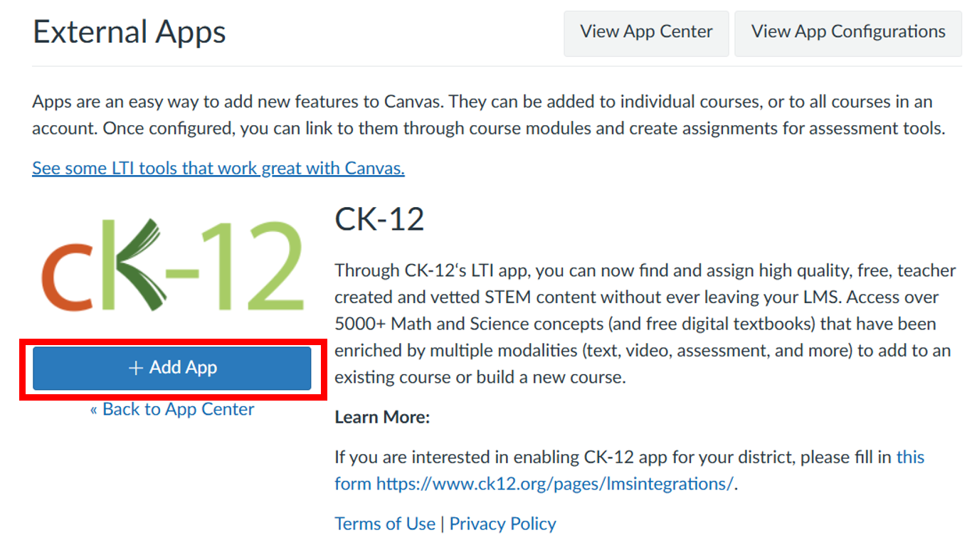Click the External Apps page heading
Image resolution: width=972 pixels, height=560 pixels.
(x=129, y=32)
